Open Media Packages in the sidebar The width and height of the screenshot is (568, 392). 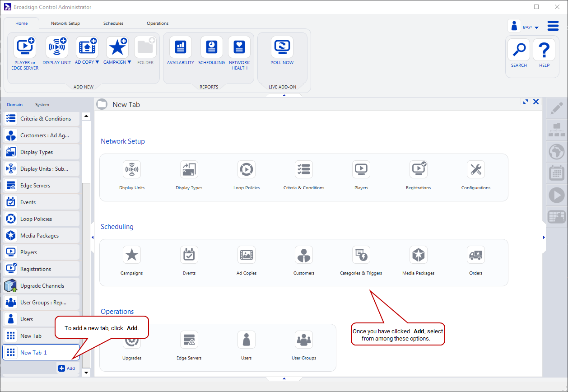[x=41, y=236]
